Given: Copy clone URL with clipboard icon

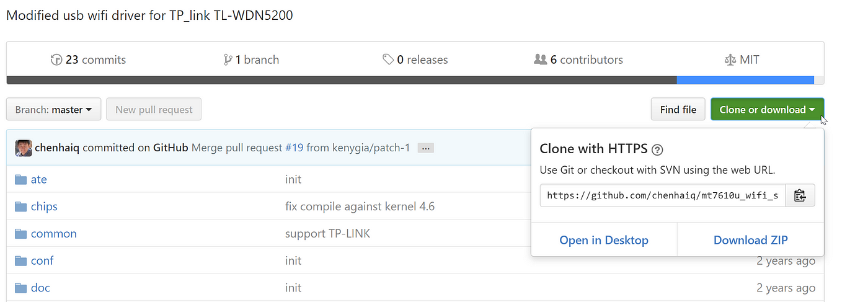Looking at the screenshot, I should click(x=800, y=195).
